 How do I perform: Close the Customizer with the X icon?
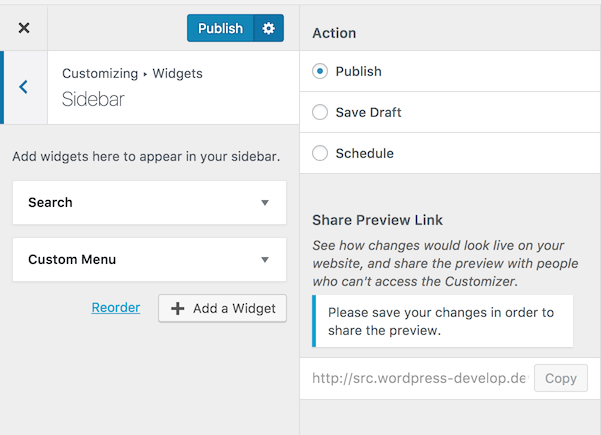pyautogui.click(x=24, y=28)
